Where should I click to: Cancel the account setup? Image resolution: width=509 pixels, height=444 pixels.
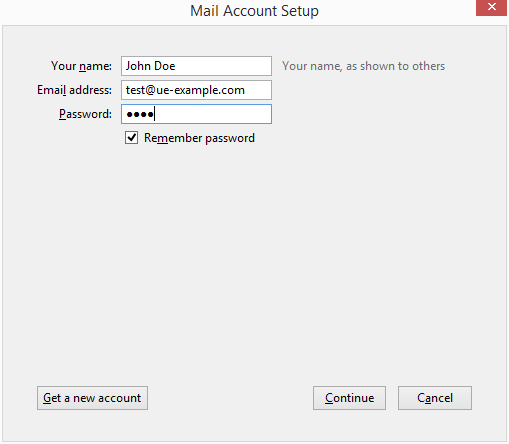tap(435, 398)
